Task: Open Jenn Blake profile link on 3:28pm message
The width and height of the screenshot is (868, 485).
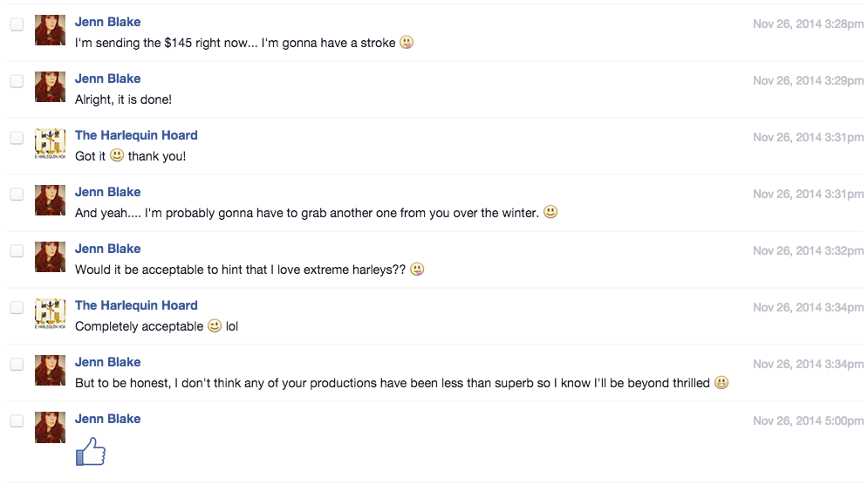Action: point(108,22)
